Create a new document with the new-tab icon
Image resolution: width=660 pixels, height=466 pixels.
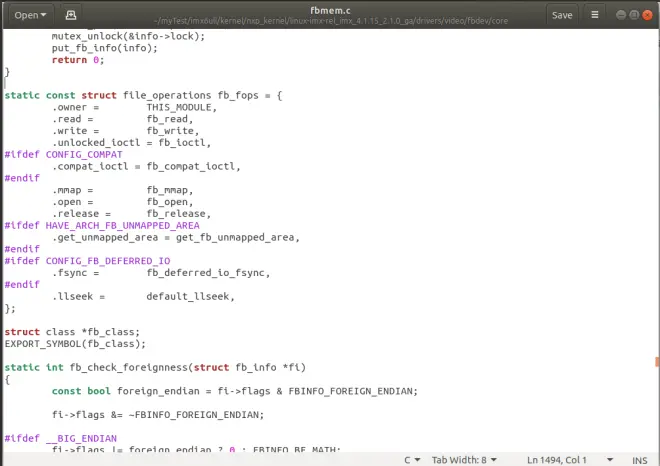tap(71, 15)
